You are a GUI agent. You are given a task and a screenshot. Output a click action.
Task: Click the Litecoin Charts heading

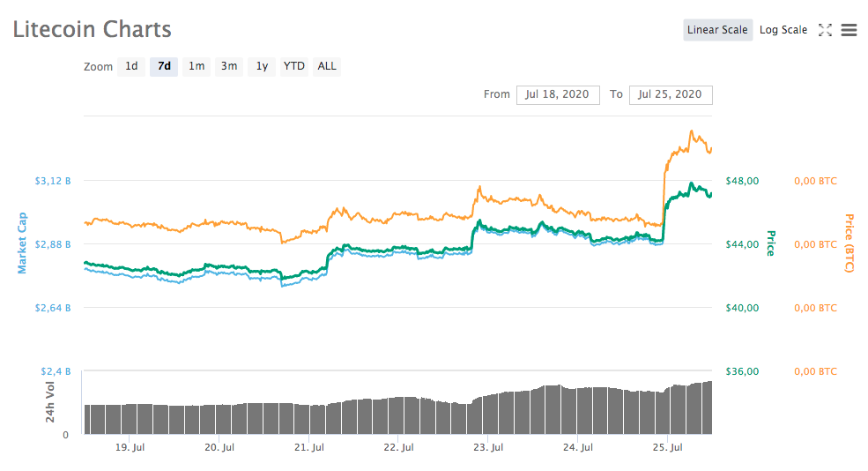pos(92,29)
